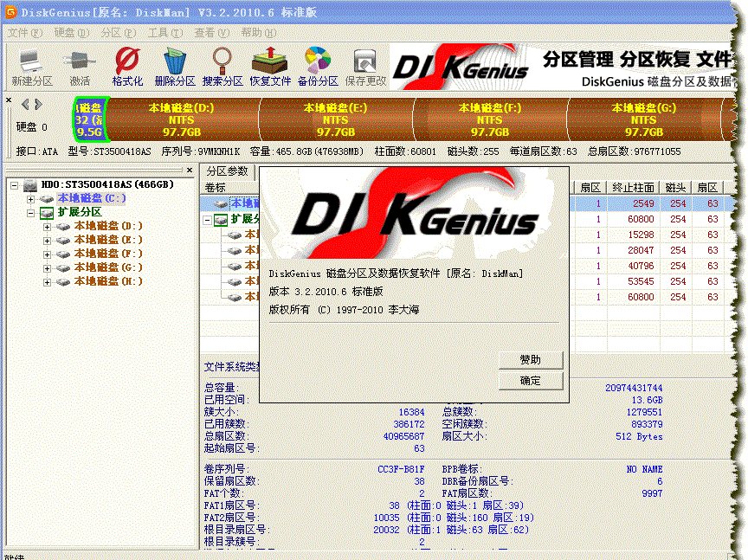Click the drive icon beside 本地磁盘 (D:) in tree
Image resolution: width=748 pixels, height=560 pixels.
point(63,227)
